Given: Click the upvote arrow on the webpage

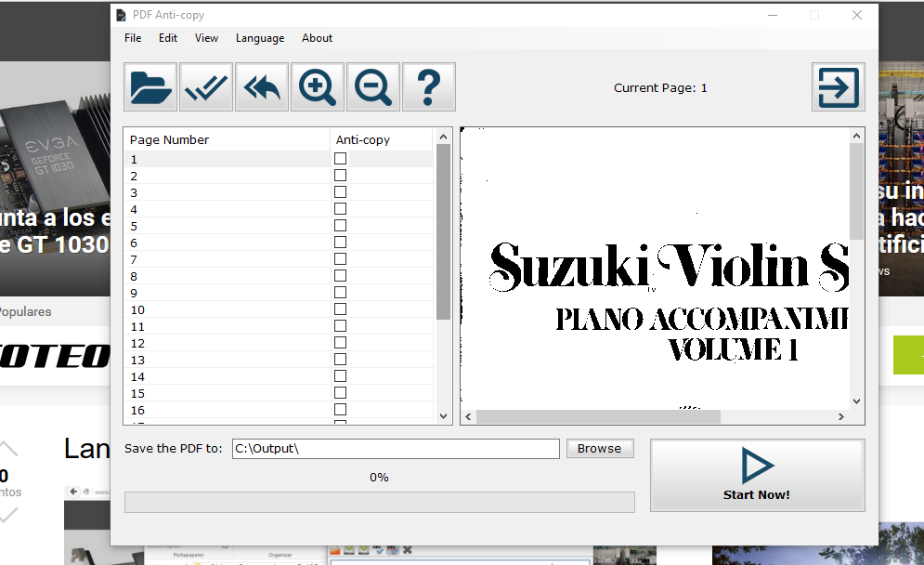Looking at the screenshot, I should point(8,448).
